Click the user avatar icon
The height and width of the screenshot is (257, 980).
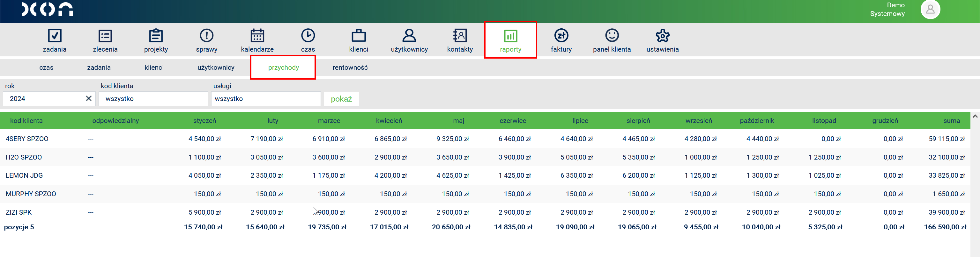930,10
